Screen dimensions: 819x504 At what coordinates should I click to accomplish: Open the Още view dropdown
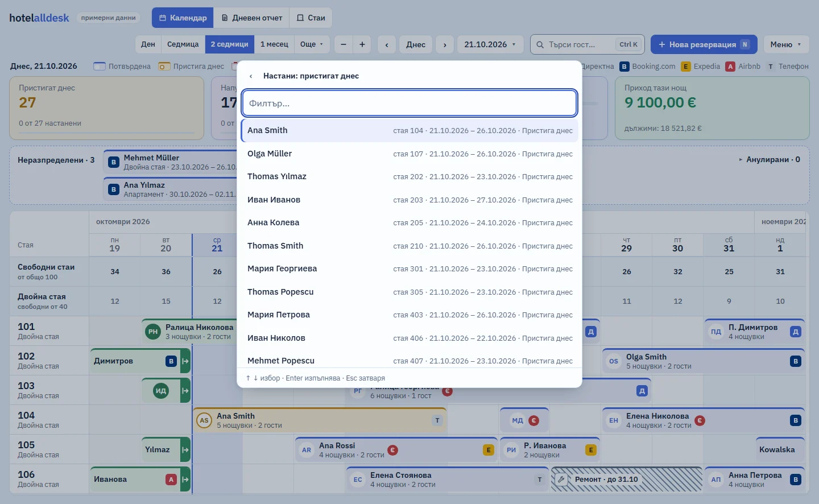pos(312,44)
